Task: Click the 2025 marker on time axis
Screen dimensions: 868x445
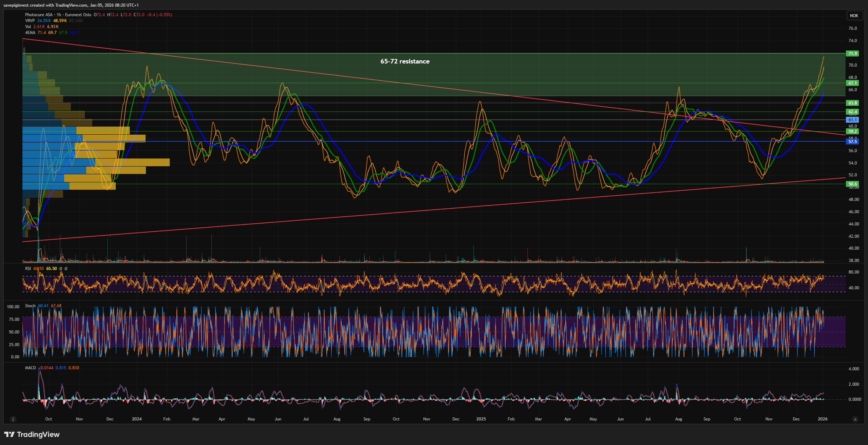Action: tap(481, 419)
